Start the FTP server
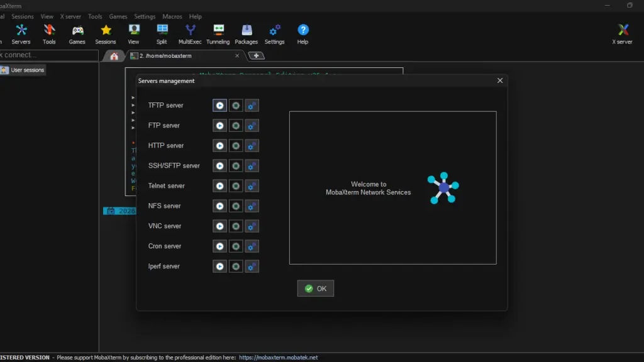Screen dimensions: 644x362 coord(219,126)
